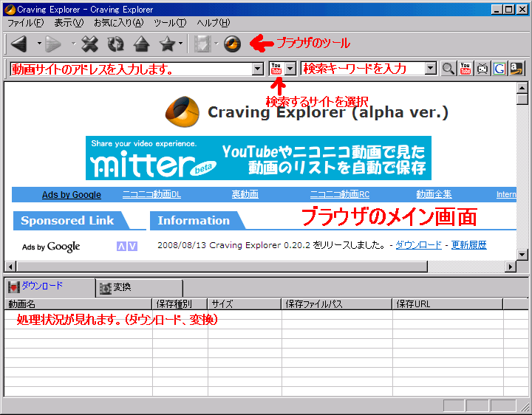Open the 表示(V) menu
This screenshot has height=415, width=532.
tap(69, 23)
